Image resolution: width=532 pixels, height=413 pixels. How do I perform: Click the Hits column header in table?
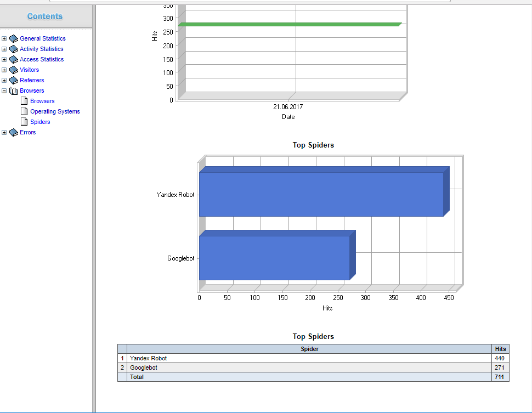pos(500,349)
